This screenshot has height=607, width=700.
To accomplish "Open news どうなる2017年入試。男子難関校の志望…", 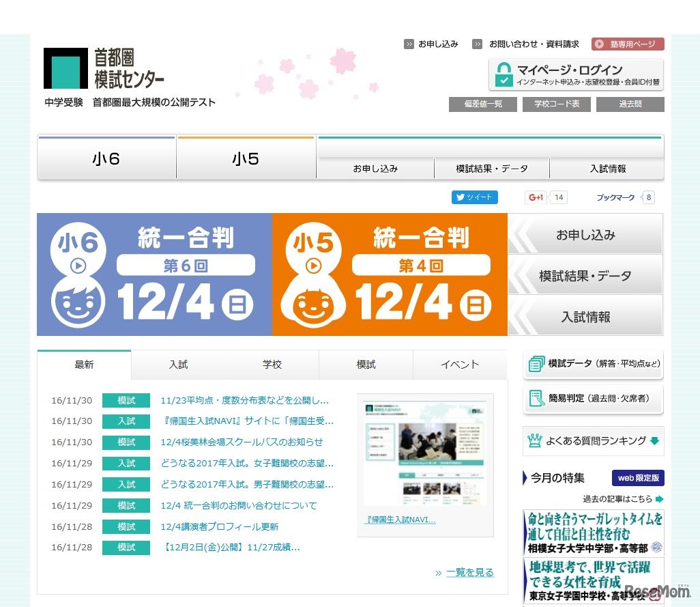I will click(x=248, y=484).
